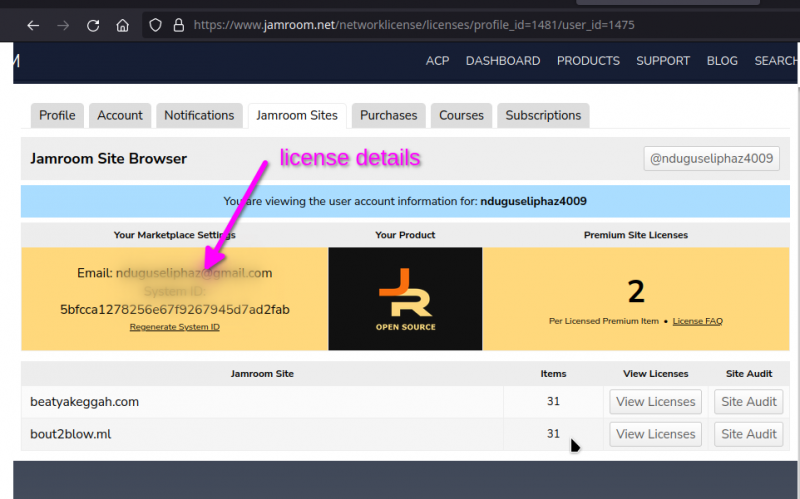Viewport: 800px width, 499px height.
Task: Click the browser back arrow
Action: [33, 25]
